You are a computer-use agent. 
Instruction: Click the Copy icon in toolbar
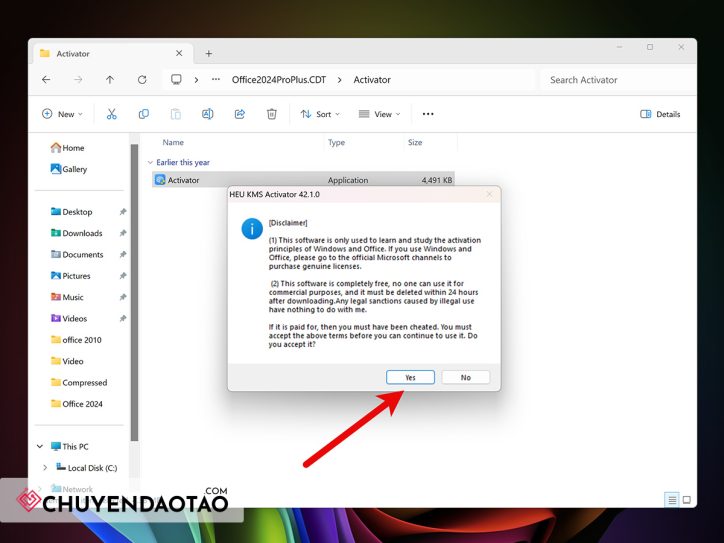tap(144, 114)
